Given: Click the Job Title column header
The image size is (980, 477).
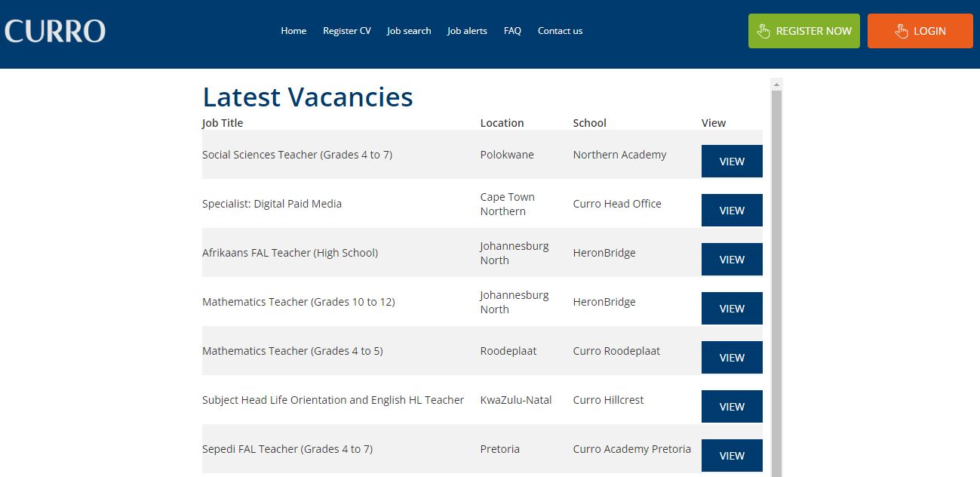Looking at the screenshot, I should pos(222,122).
